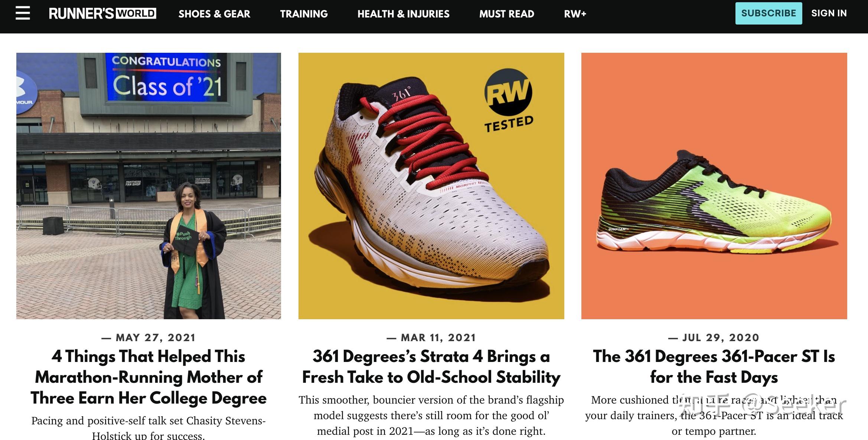Screen dimensions: 868x440
Task: Open the hamburger menu icon
Action: pyautogui.click(x=23, y=13)
